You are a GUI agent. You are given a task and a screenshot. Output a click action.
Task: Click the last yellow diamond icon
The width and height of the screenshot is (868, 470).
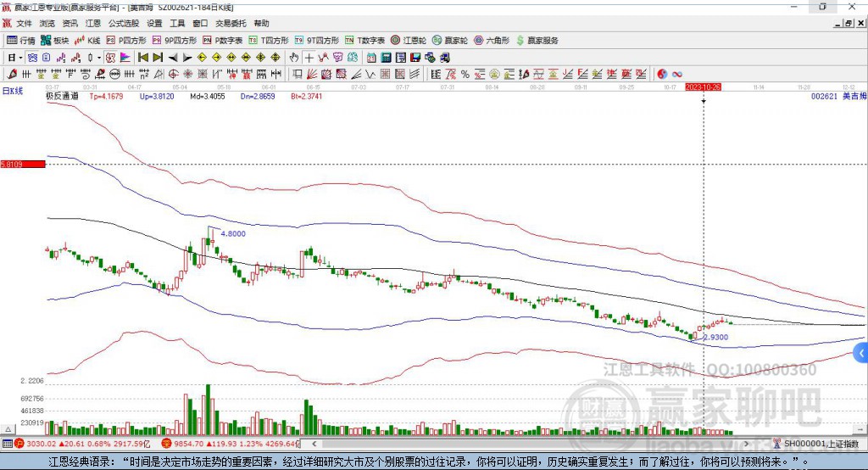coord(275,58)
